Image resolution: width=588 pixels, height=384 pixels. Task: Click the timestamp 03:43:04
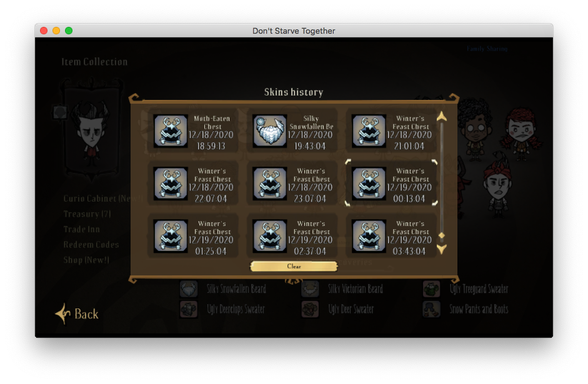coord(409,251)
